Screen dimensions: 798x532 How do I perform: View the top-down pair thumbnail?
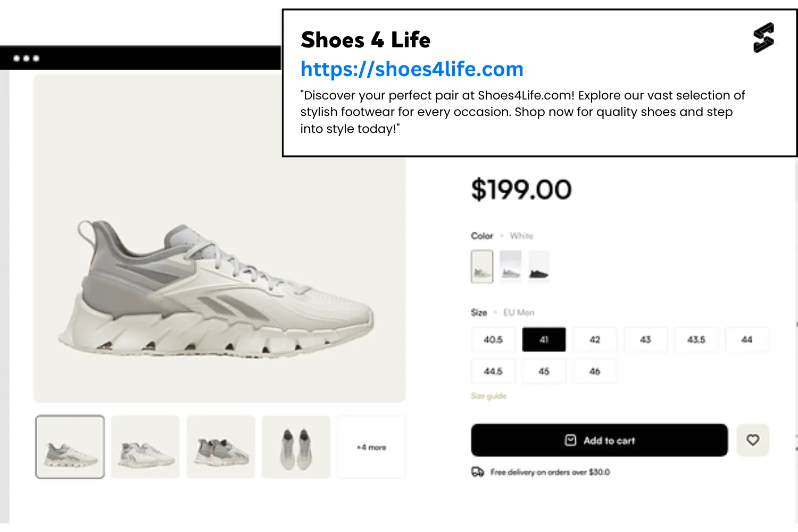[296, 447]
